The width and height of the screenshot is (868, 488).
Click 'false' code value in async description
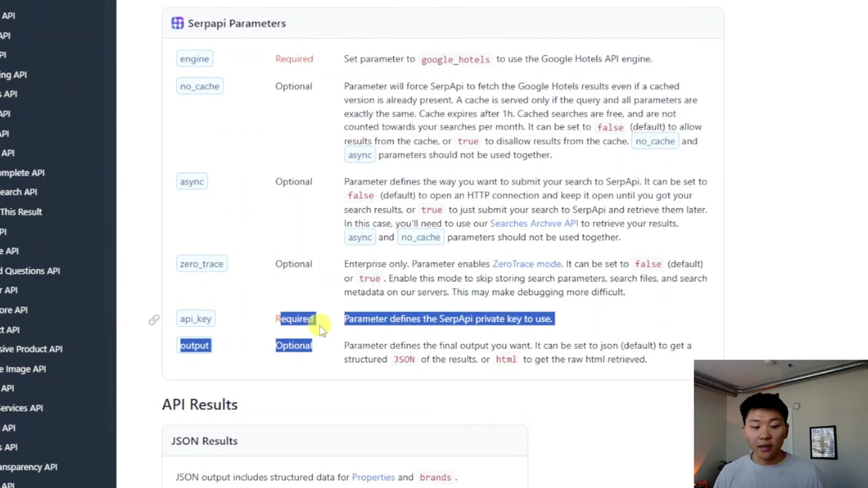point(361,196)
